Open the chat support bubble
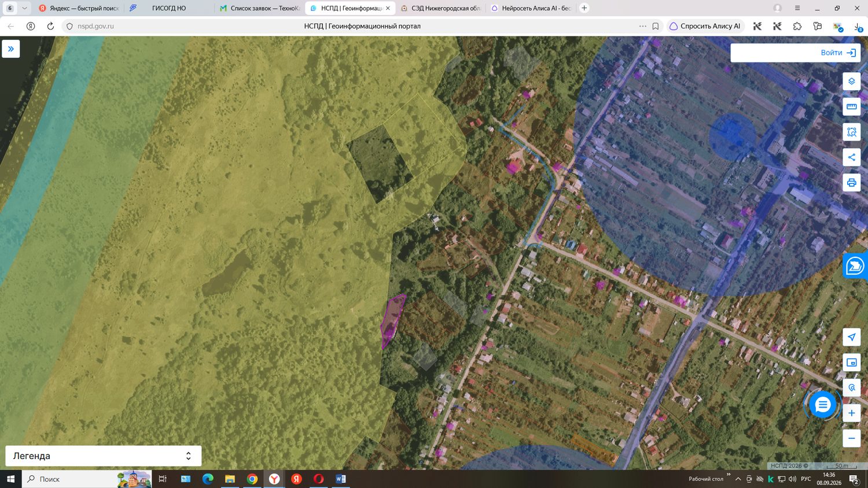This screenshot has height=488, width=868. click(x=822, y=405)
